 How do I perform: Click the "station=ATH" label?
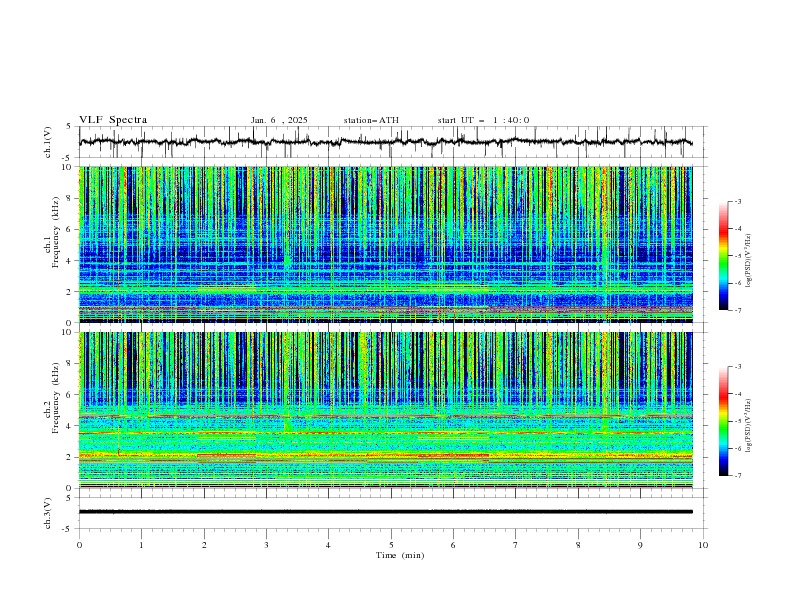click(371, 120)
